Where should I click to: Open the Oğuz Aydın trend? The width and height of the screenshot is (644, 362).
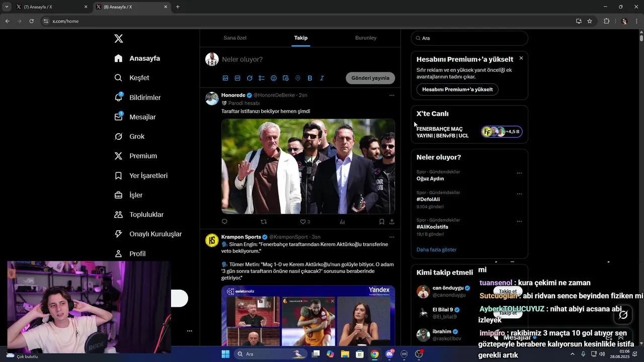[x=430, y=178]
